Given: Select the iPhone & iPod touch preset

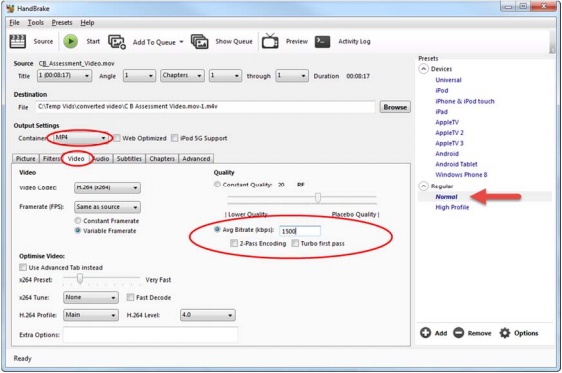Looking at the screenshot, I should (465, 101).
